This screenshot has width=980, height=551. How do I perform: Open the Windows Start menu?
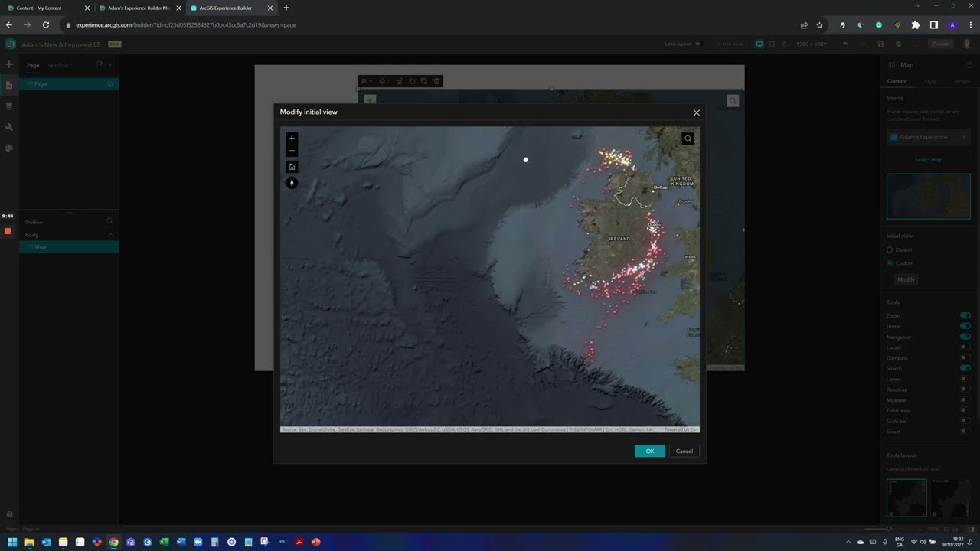pos(12,542)
